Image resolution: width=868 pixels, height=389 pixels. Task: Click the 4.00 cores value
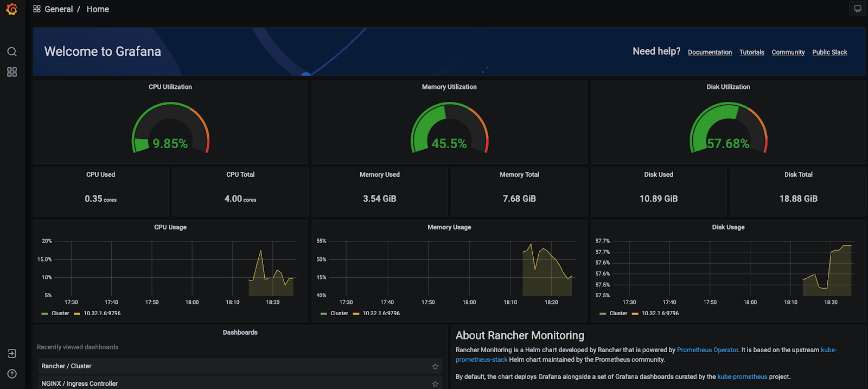pos(240,199)
